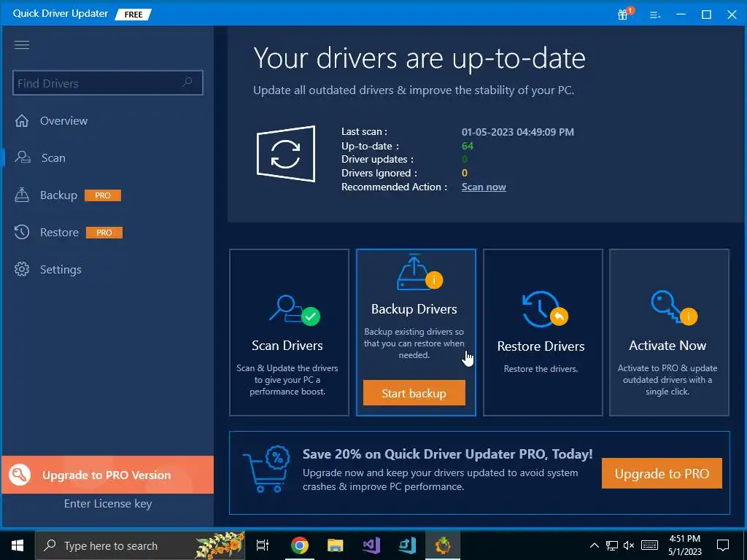Click the network tray icon
This screenshot has width=747, height=560.
(612, 545)
